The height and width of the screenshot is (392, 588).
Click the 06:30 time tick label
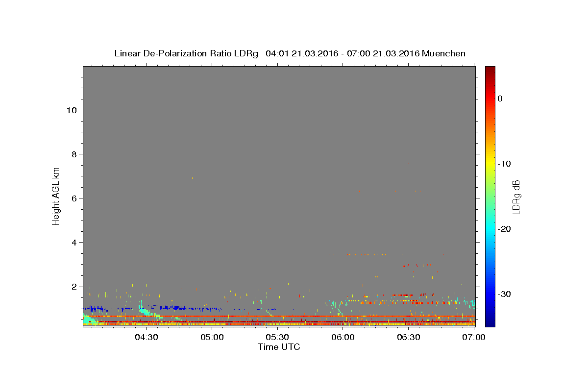tap(409, 337)
